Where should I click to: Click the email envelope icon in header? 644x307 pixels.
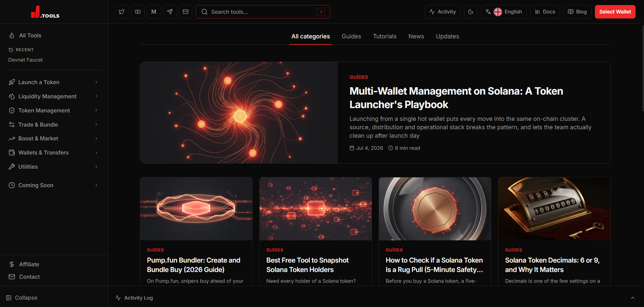pos(186,12)
